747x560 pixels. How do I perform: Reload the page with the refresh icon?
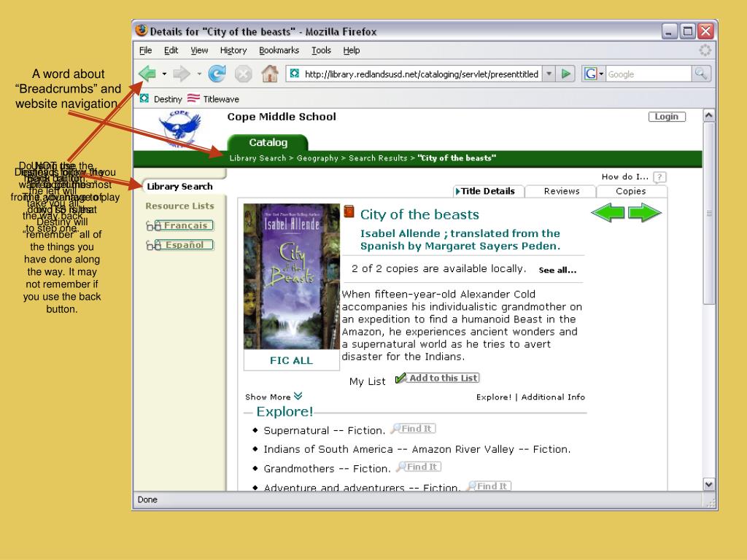(x=217, y=74)
